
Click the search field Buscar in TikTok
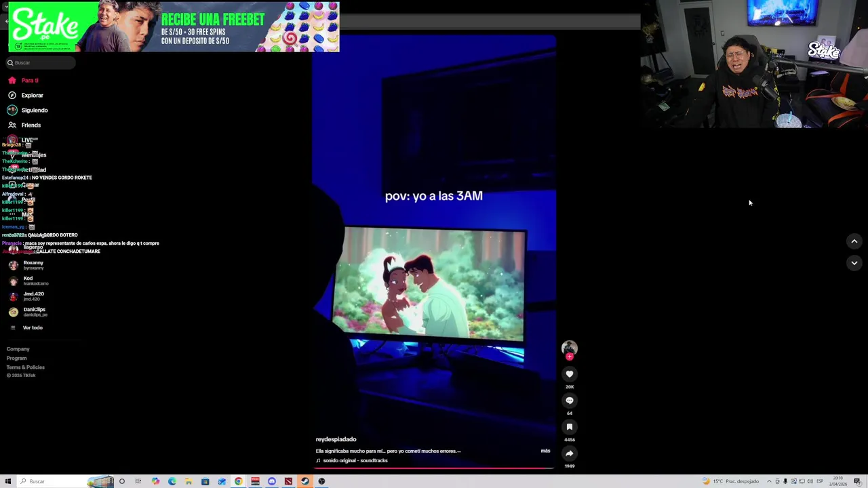tap(41, 62)
